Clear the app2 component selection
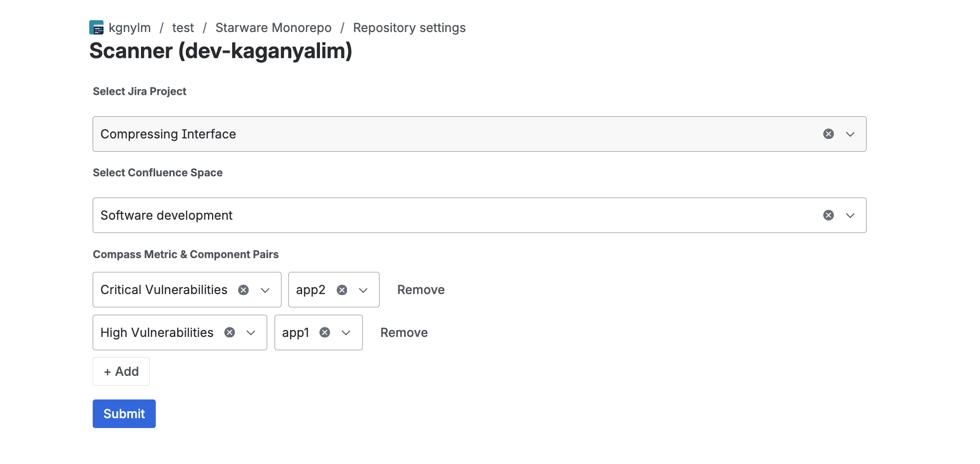Image resolution: width=980 pixels, height=464 pixels. click(342, 290)
